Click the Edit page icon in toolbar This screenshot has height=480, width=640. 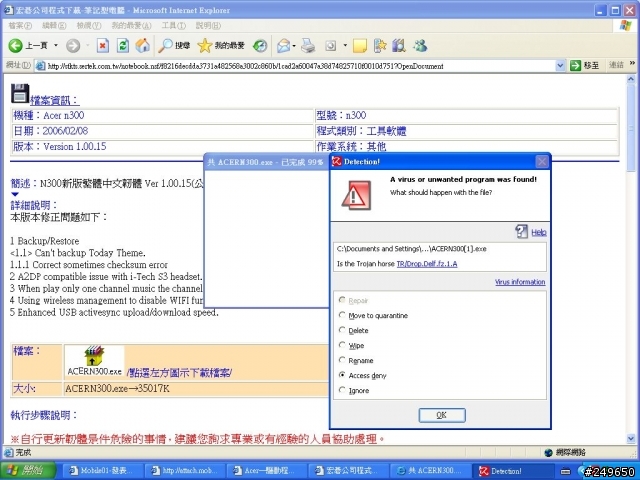[331, 45]
